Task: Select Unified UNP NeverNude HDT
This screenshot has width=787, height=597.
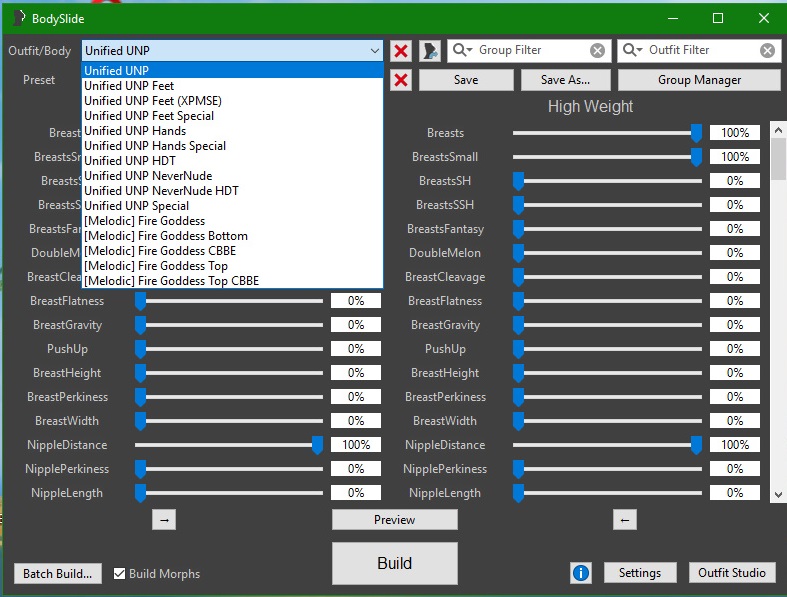Action: [232, 191]
